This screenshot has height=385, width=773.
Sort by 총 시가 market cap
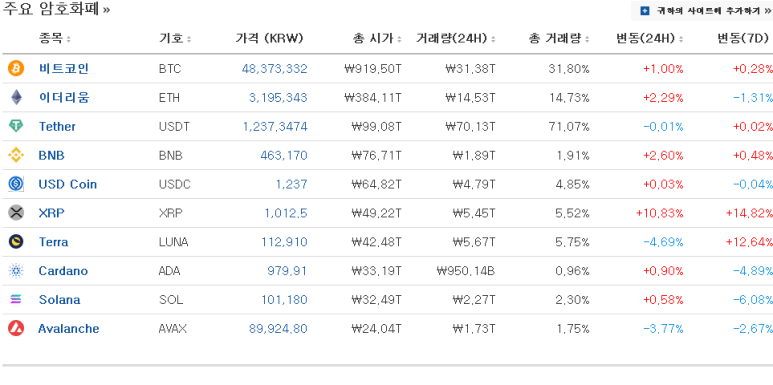(377, 38)
